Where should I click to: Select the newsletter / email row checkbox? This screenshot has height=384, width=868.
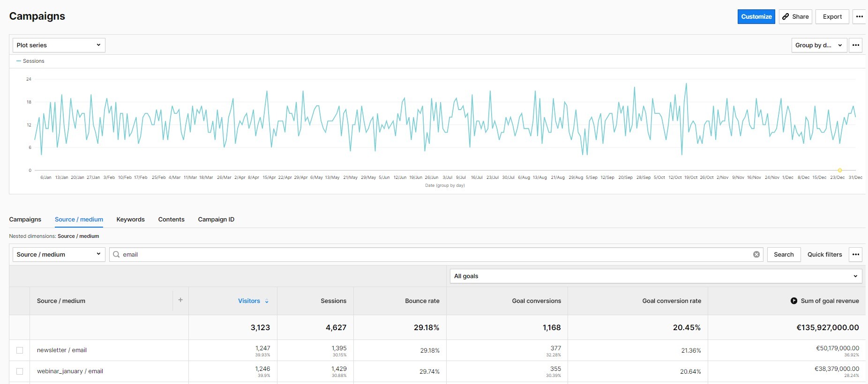pos(20,350)
